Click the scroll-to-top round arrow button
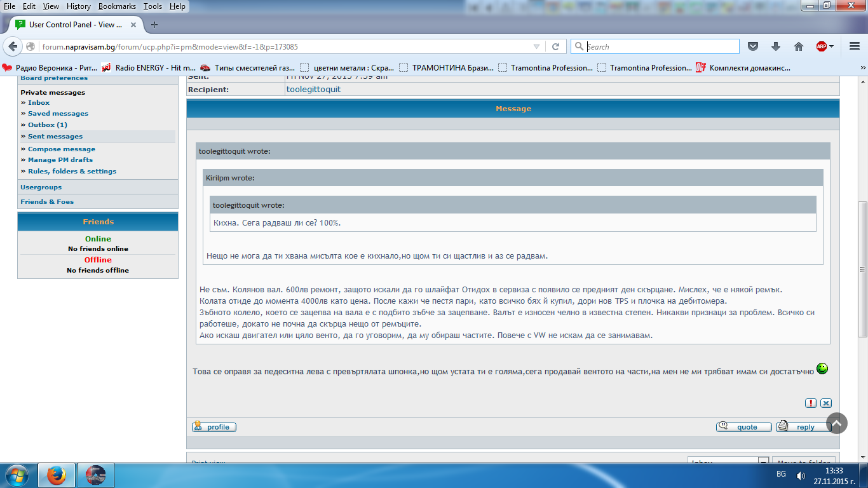 tap(837, 423)
